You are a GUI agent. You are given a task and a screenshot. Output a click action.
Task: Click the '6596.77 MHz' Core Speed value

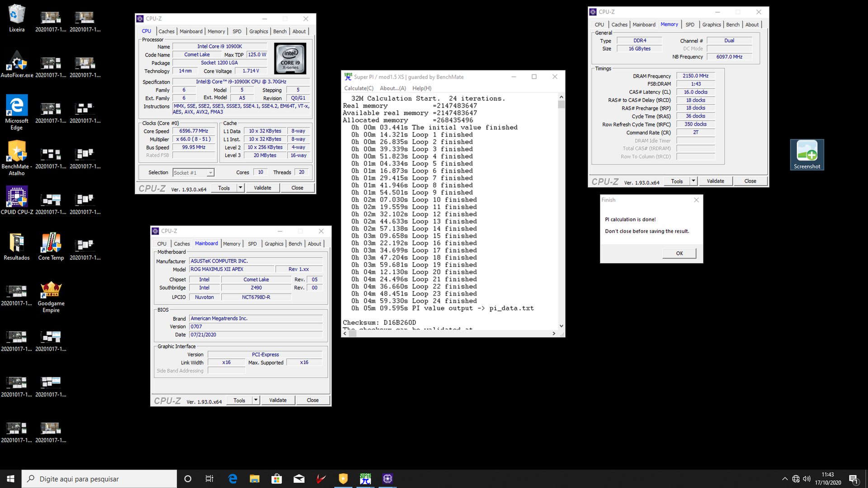[194, 131]
